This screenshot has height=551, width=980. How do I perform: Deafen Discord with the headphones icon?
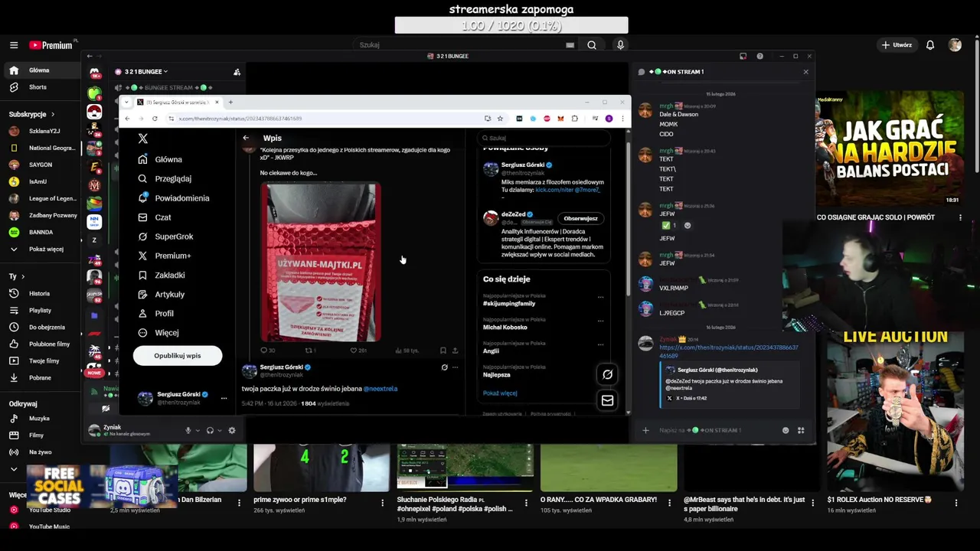[210, 430]
